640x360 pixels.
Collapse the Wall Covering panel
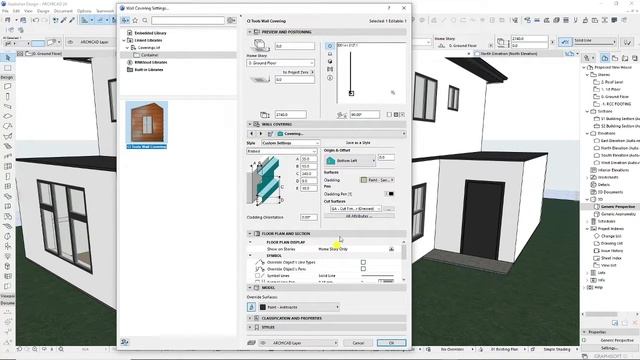250,124
